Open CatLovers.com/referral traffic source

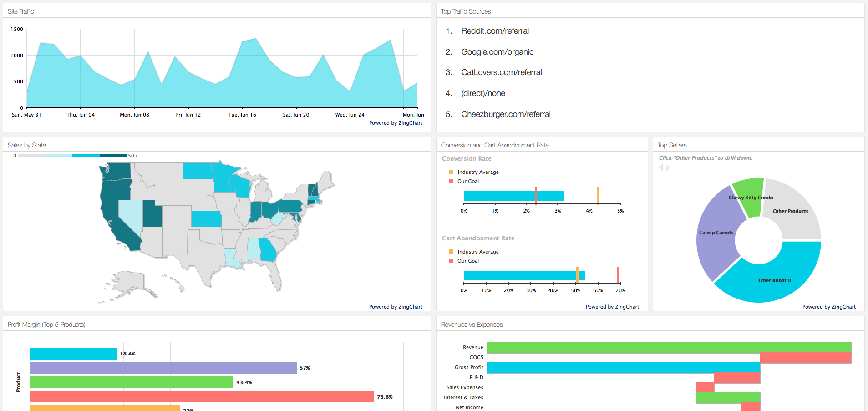pos(502,72)
